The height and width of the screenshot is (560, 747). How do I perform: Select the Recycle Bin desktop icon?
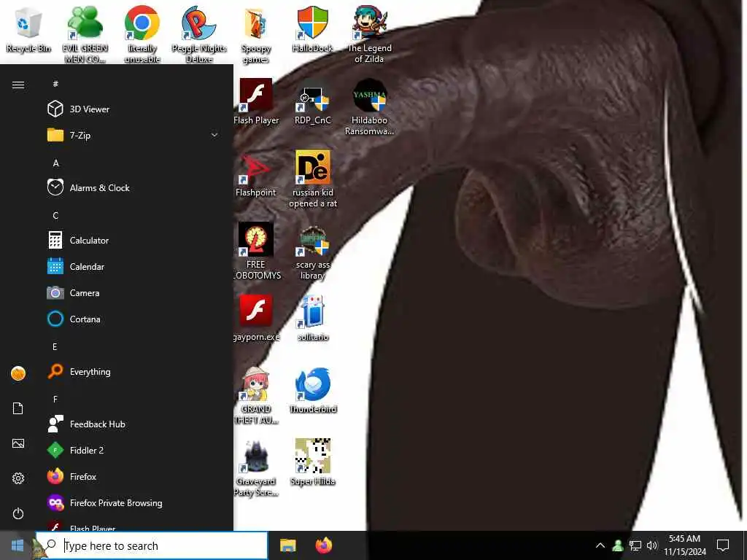pyautogui.click(x=28, y=29)
